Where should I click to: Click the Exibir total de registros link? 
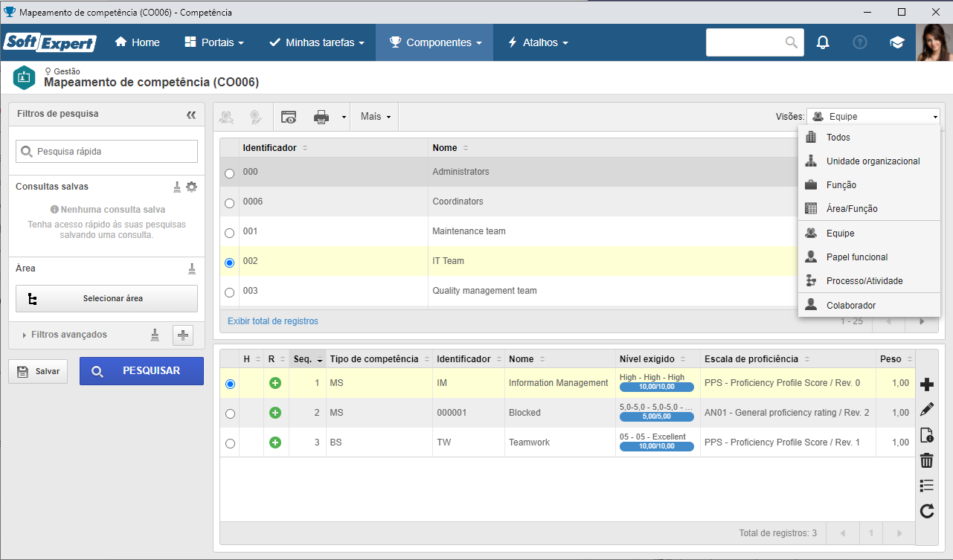[x=273, y=321]
